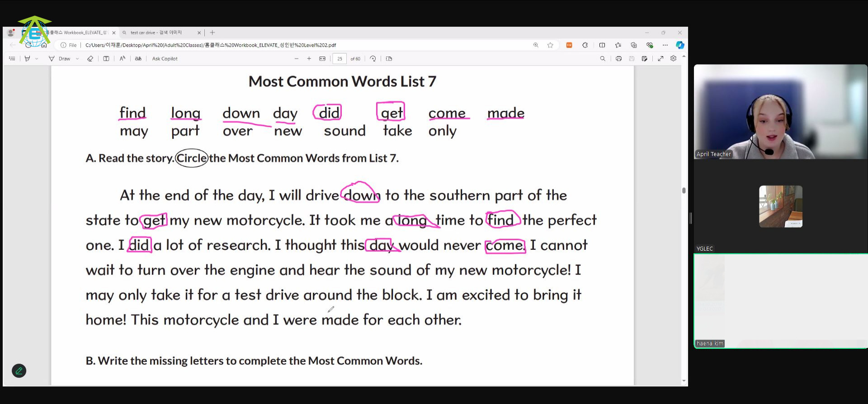Click the scroll up arrow of the PDF viewer
This screenshot has width=868, height=404.
[684, 56]
